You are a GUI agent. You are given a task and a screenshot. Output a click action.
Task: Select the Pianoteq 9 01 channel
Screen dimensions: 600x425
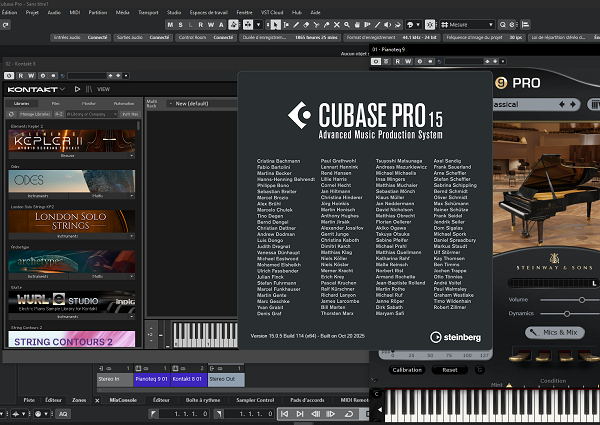pyautogui.click(x=153, y=379)
